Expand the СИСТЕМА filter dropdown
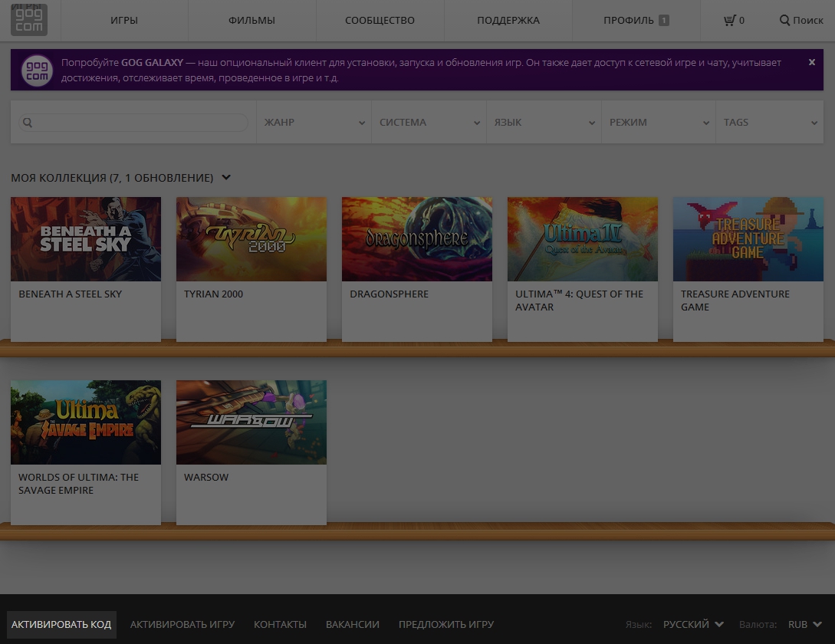The image size is (835, 644). 429,123
